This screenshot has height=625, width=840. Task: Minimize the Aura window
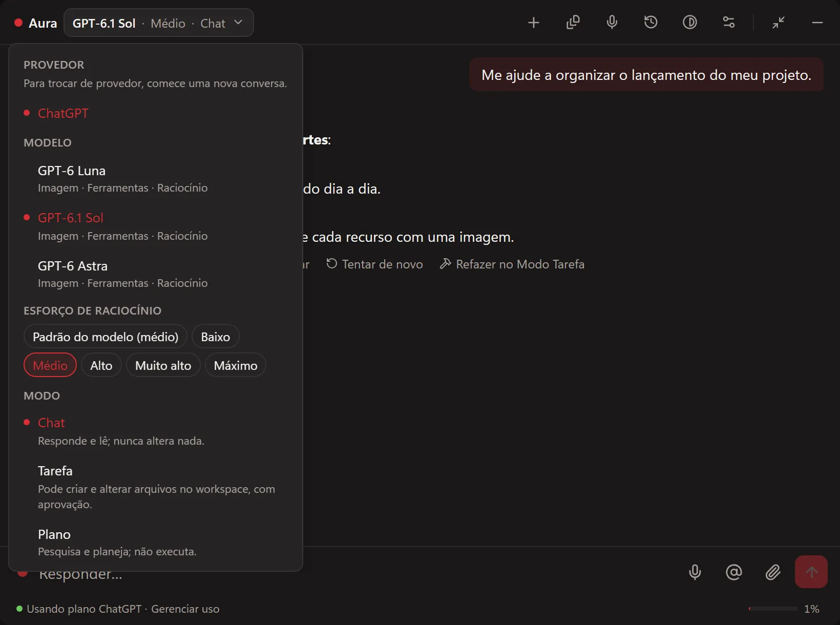pyautogui.click(x=817, y=23)
